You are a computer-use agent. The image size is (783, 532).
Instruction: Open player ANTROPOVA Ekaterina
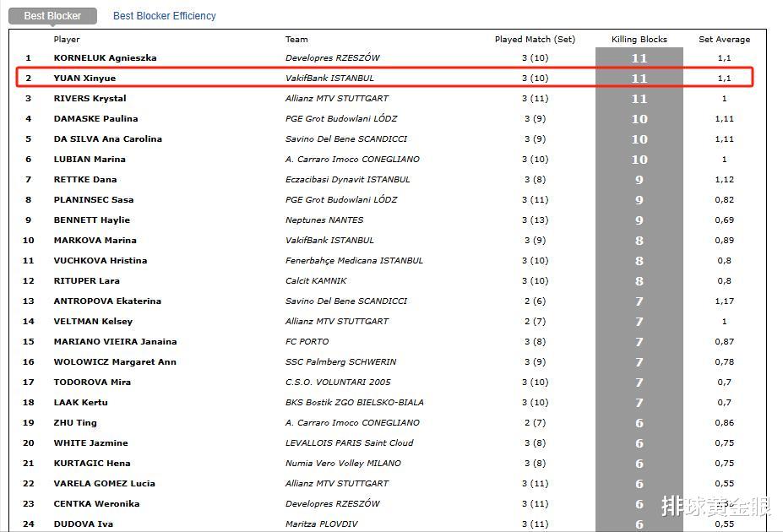(107, 301)
